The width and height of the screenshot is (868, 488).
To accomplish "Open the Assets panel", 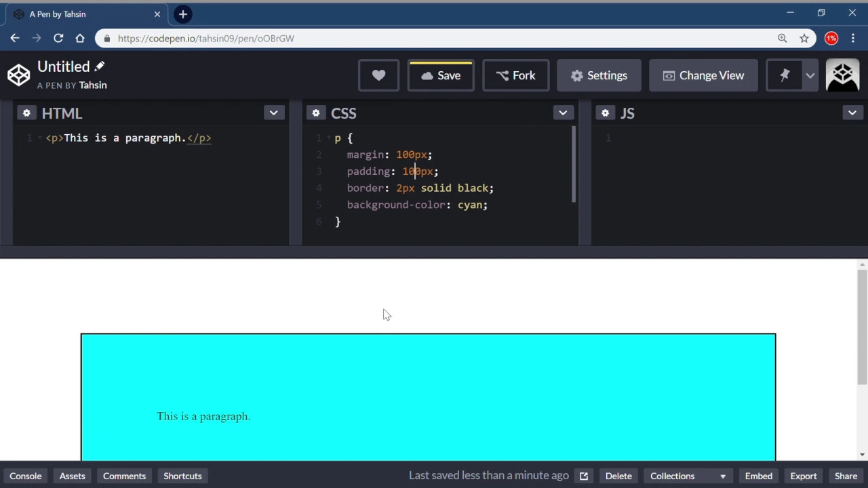I will tap(72, 476).
